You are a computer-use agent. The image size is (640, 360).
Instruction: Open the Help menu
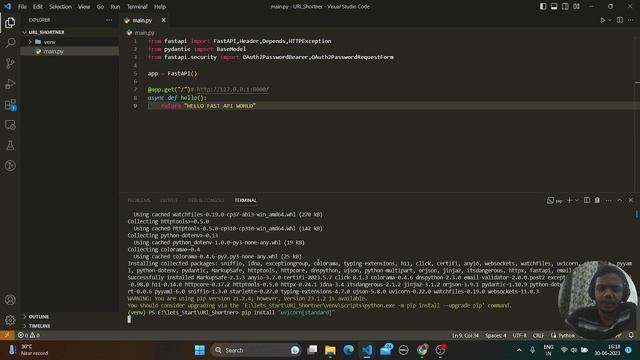[x=160, y=7]
